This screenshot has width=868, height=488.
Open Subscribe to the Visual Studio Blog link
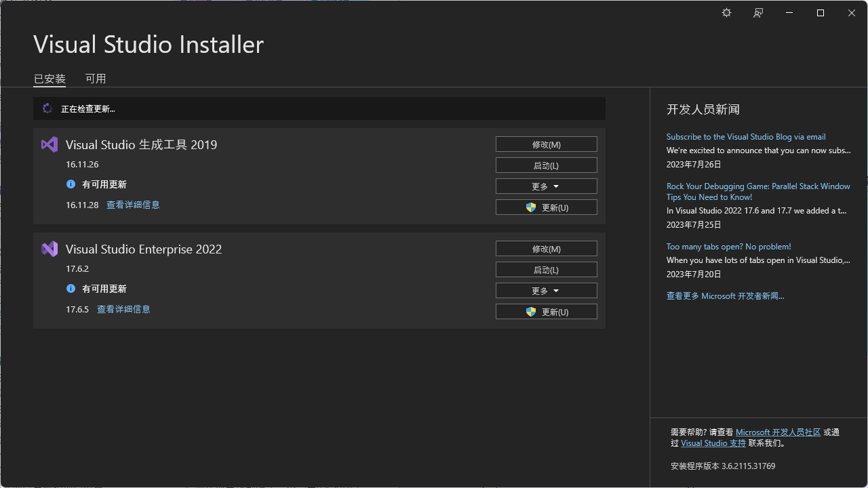(x=746, y=137)
